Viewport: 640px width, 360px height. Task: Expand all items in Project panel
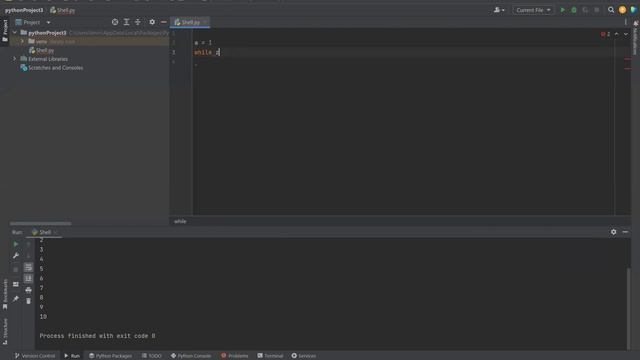127,22
